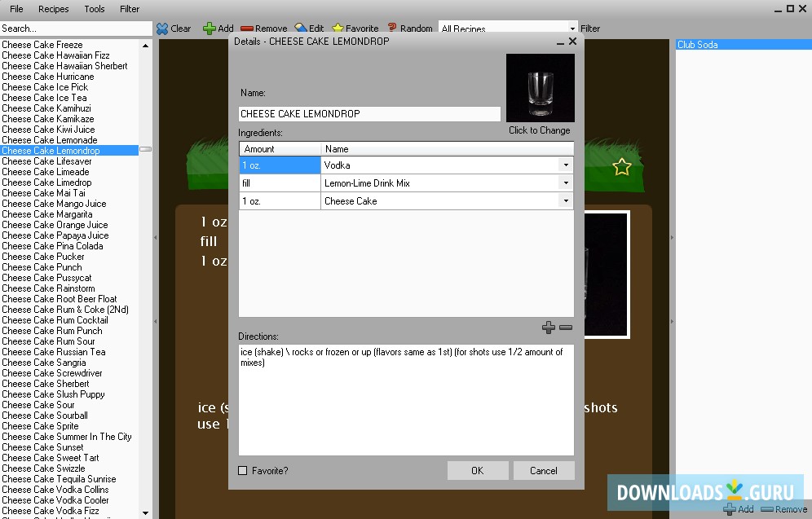Click the recipe list scrollbar thumb
The height and width of the screenshot is (519, 812).
click(145, 149)
